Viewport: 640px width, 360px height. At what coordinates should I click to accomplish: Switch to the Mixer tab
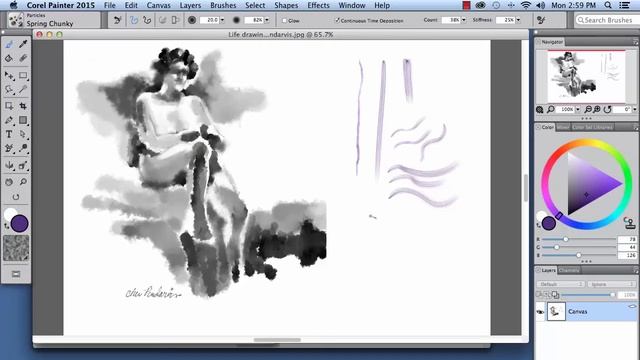click(562, 127)
